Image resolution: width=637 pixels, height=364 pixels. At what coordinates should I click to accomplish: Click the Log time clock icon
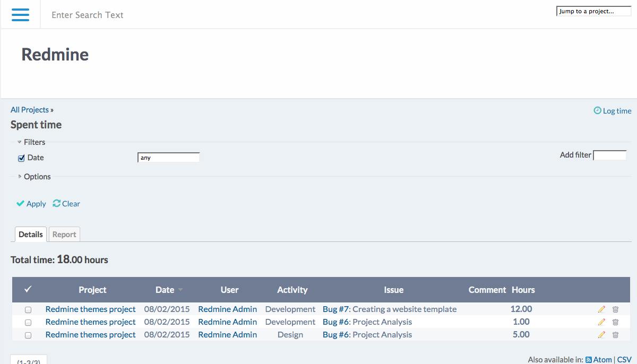[x=597, y=111]
